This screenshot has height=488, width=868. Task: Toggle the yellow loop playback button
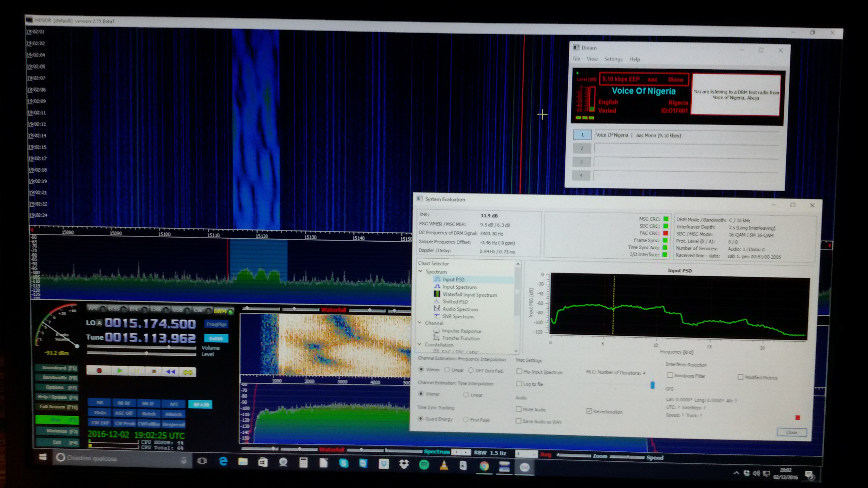tap(188, 372)
